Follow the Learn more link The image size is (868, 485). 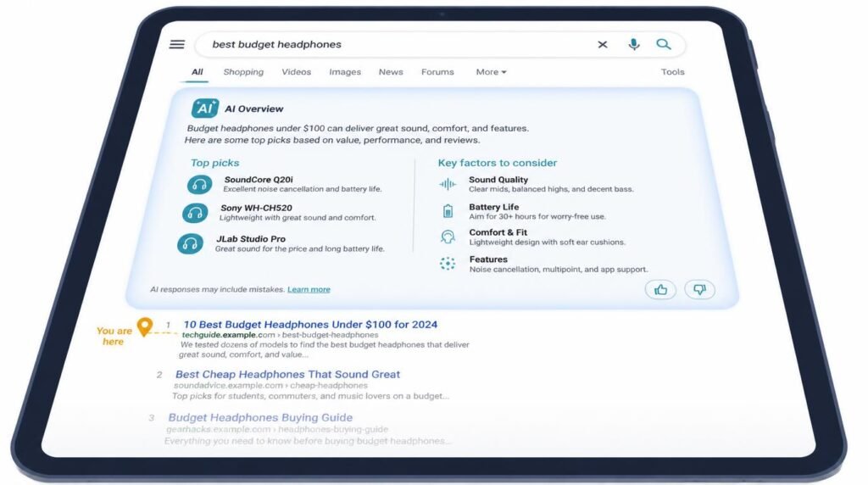coord(309,289)
